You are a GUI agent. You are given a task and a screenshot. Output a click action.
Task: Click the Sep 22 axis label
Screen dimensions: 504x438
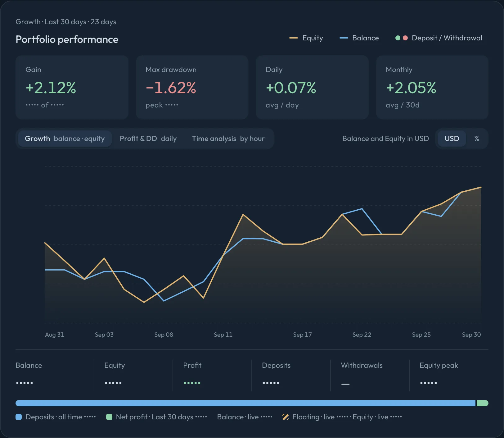point(362,335)
